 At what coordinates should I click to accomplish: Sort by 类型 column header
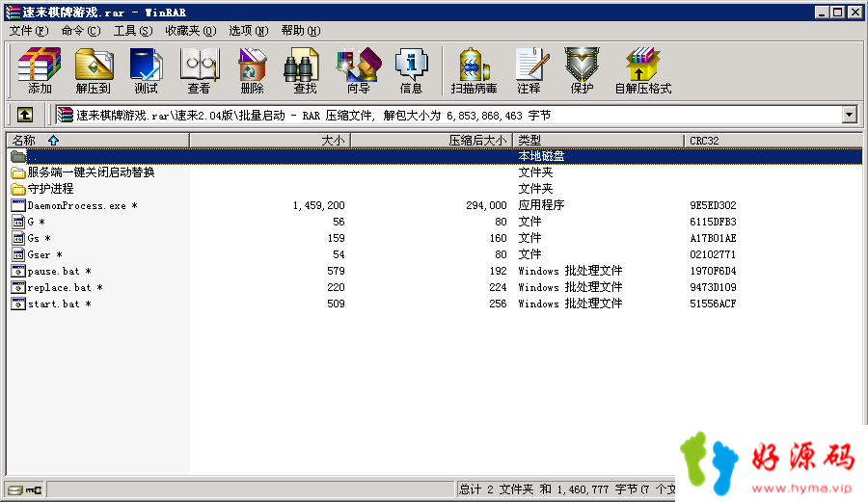(598, 141)
